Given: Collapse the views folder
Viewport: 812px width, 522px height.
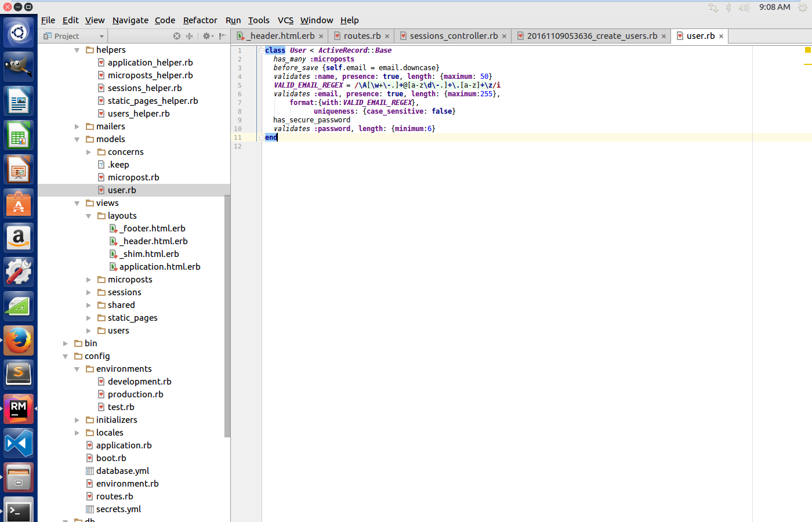Looking at the screenshot, I should coord(77,203).
